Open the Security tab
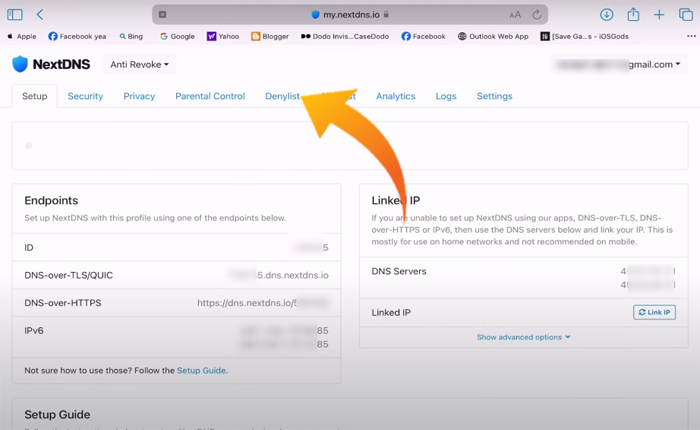Viewport: 700px width, 430px height. click(85, 96)
